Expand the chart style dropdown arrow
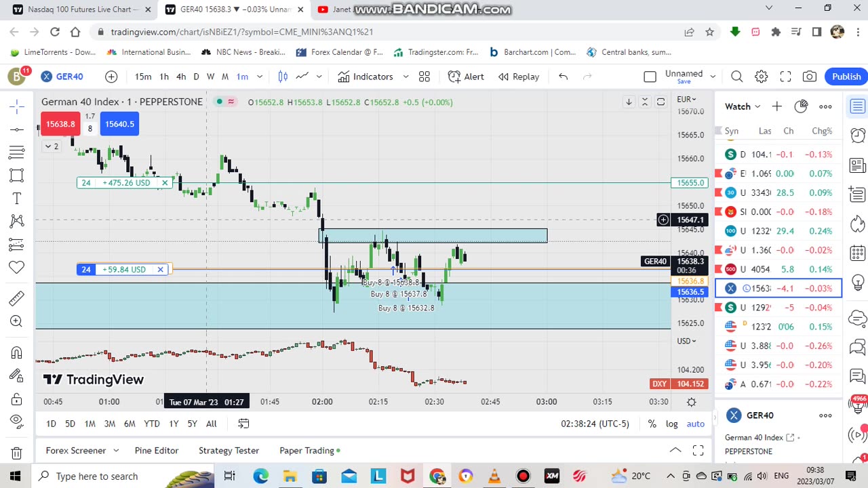868x488 pixels. [319, 77]
